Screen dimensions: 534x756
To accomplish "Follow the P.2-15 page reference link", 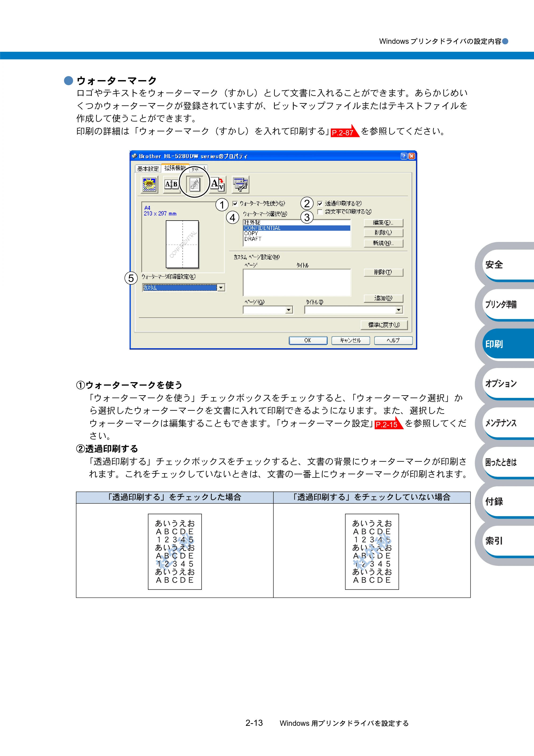I will tap(389, 424).
